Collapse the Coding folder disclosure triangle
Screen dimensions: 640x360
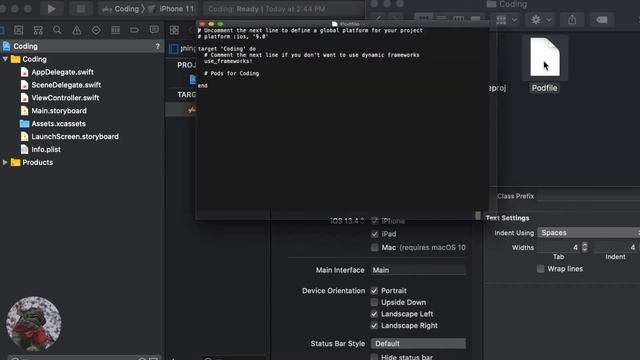pos(5,60)
